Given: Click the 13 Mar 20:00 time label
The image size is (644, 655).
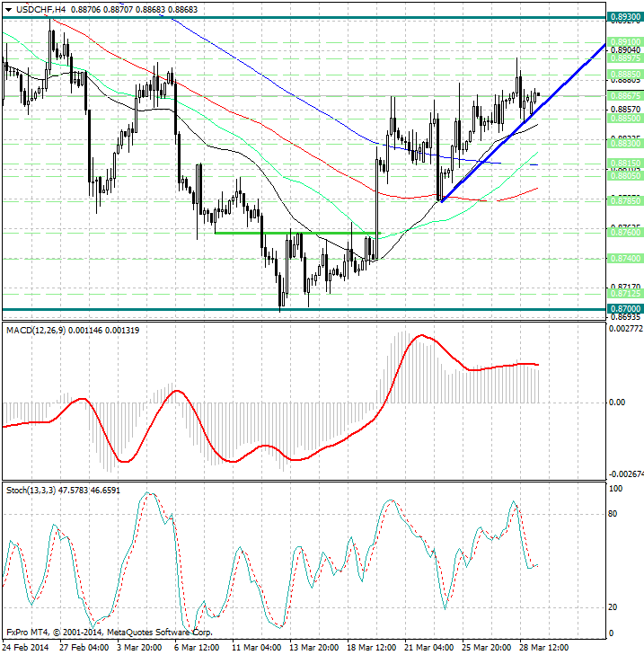Looking at the screenshot, I should tap(314, 648).
